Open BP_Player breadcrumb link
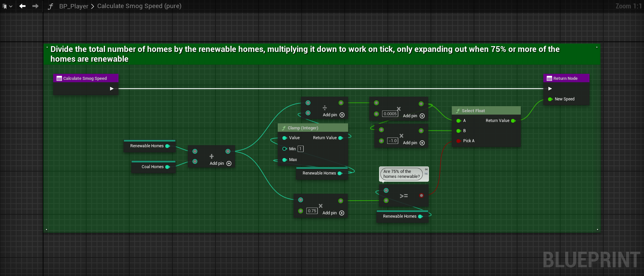Viewport: 644px width, 276px height. [73, 6]
